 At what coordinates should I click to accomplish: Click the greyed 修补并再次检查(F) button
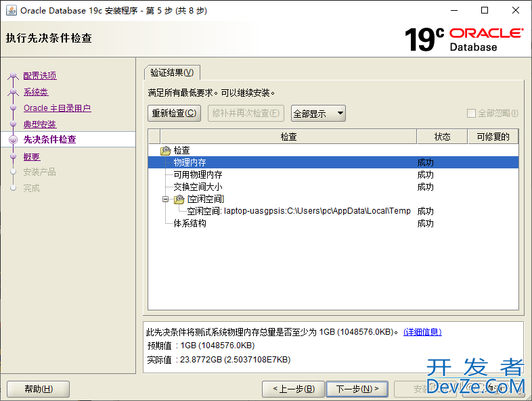pyautogui.click(x=246, y=113)
